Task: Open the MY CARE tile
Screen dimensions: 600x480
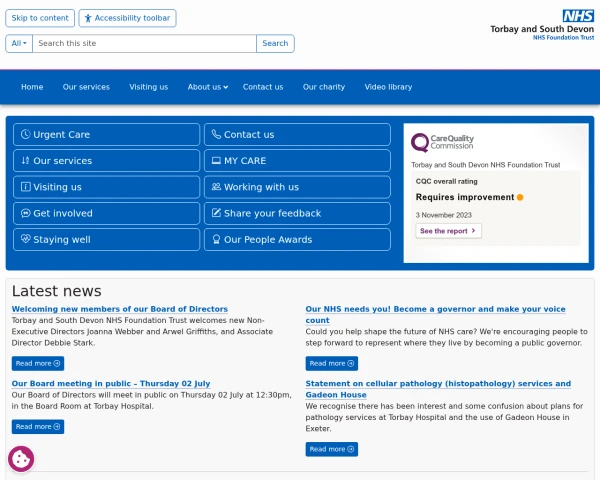Action: tap(297, 160)
